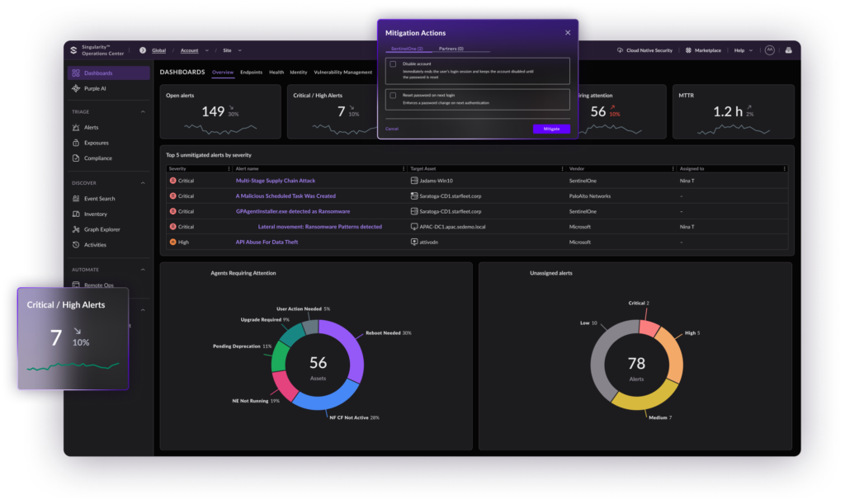
Task: Switch to the Vulnerability Management tab
Action: coord(342,72)
